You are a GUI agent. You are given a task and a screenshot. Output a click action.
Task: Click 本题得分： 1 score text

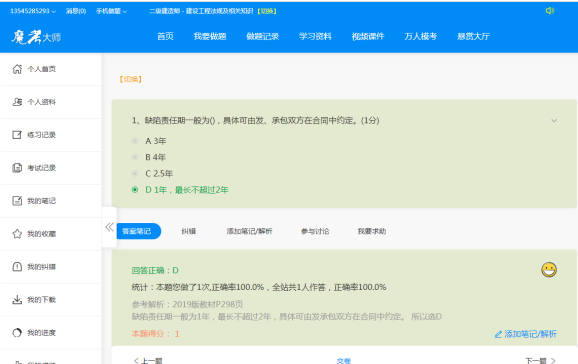pyautogui.click(x=155, y=334)
